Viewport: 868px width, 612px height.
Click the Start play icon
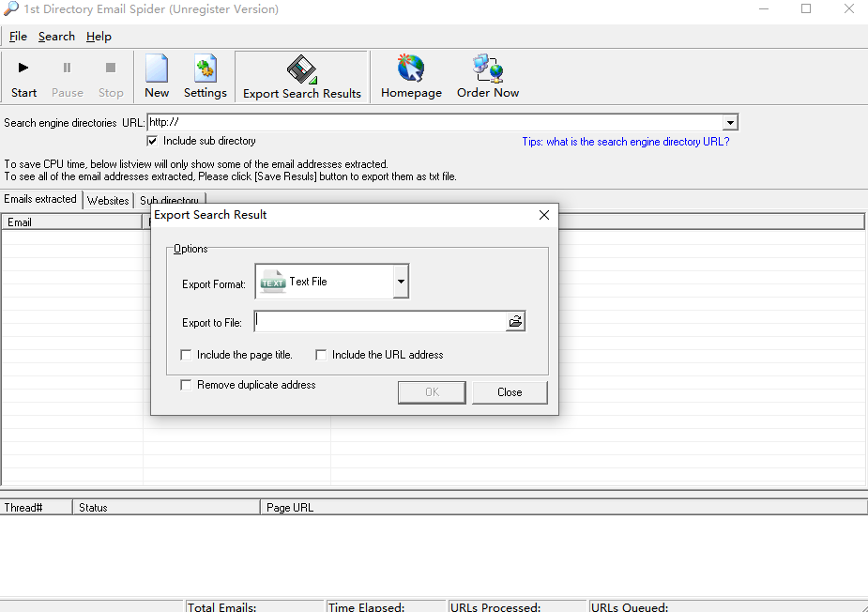(x=23, y=69)
